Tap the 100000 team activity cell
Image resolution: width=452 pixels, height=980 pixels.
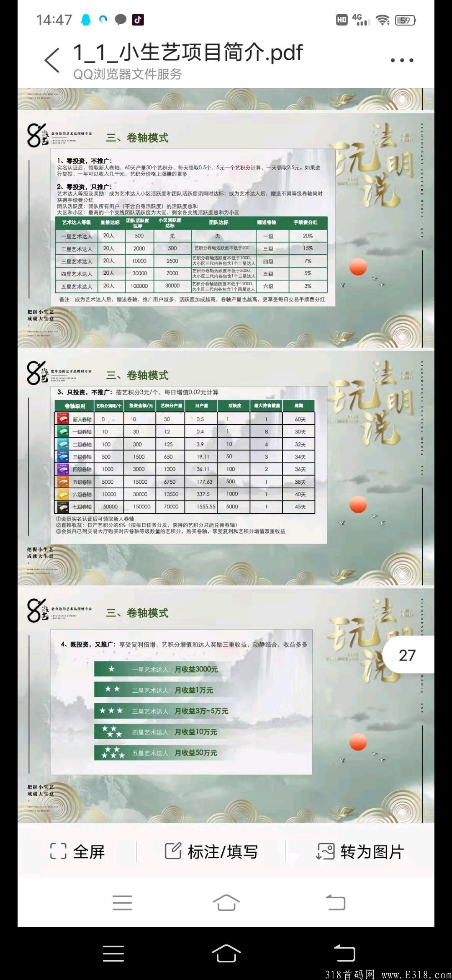tap(139, 286)
